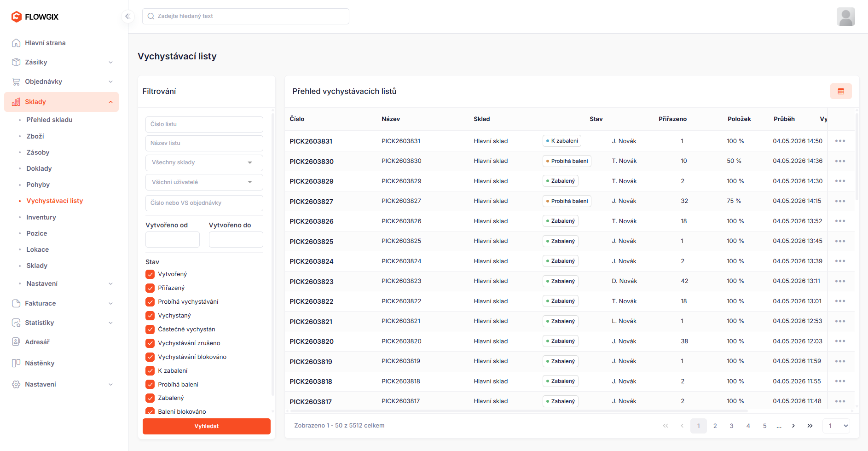868x451 pixels.
Task: Open Zásoby menu item
Action: (x=38, y=152)
